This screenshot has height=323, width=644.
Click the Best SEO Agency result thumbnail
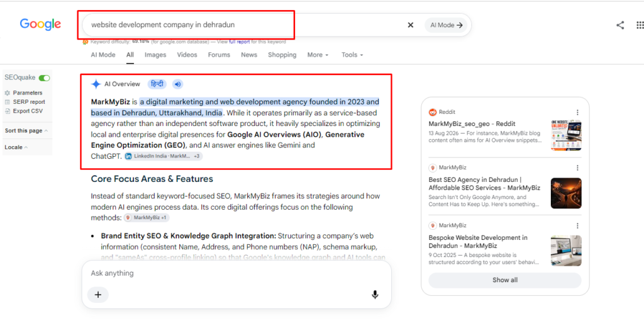point(566,193)
